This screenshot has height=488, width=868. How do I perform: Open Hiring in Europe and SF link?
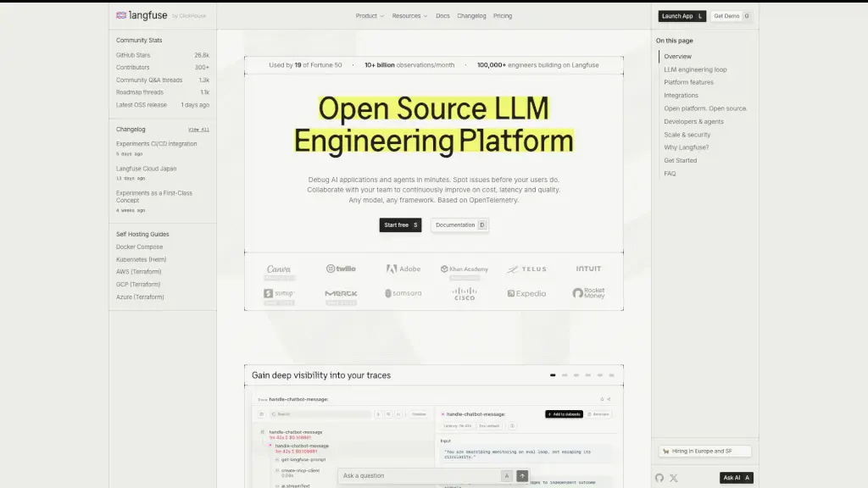[x=704, y=451]
